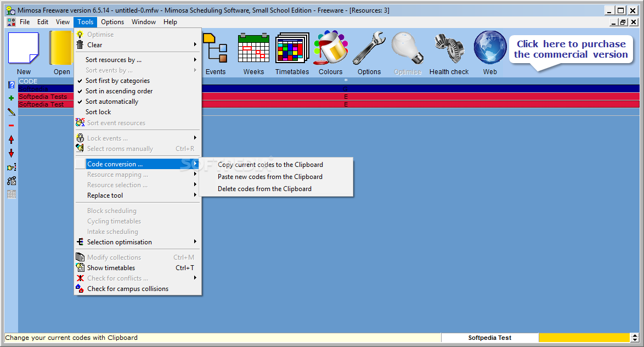Image resolution: width=644 pixels, height=347 pixels.
Task: Open the Window menu
Action: click(144, 22)
